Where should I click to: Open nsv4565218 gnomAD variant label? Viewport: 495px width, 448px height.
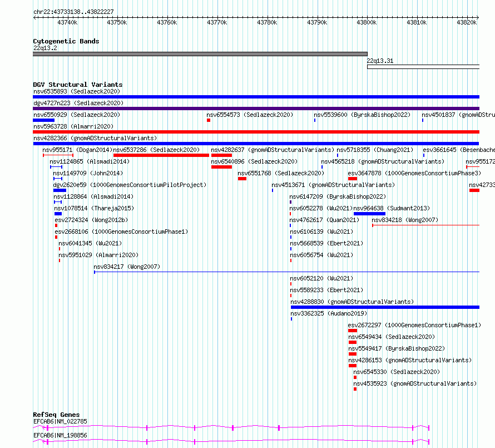tap(383, 162)
